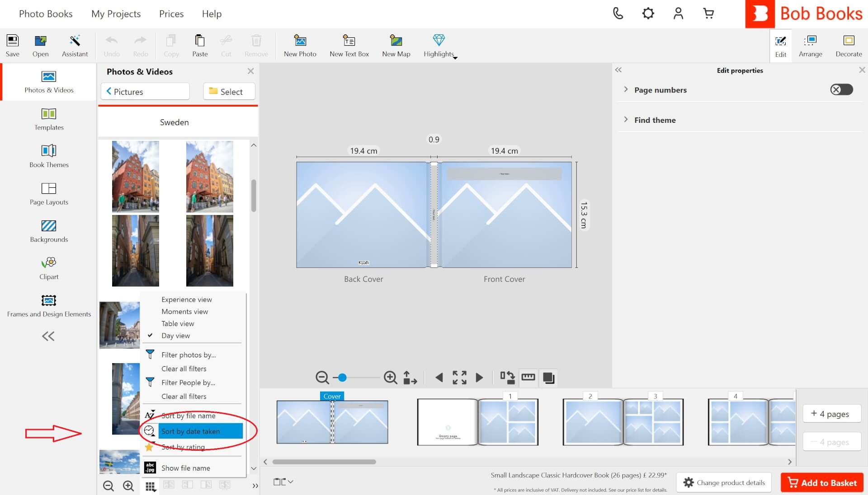Select Table view from menu
Viewport: 868px width, 495px height.
(x=178, y=323)
